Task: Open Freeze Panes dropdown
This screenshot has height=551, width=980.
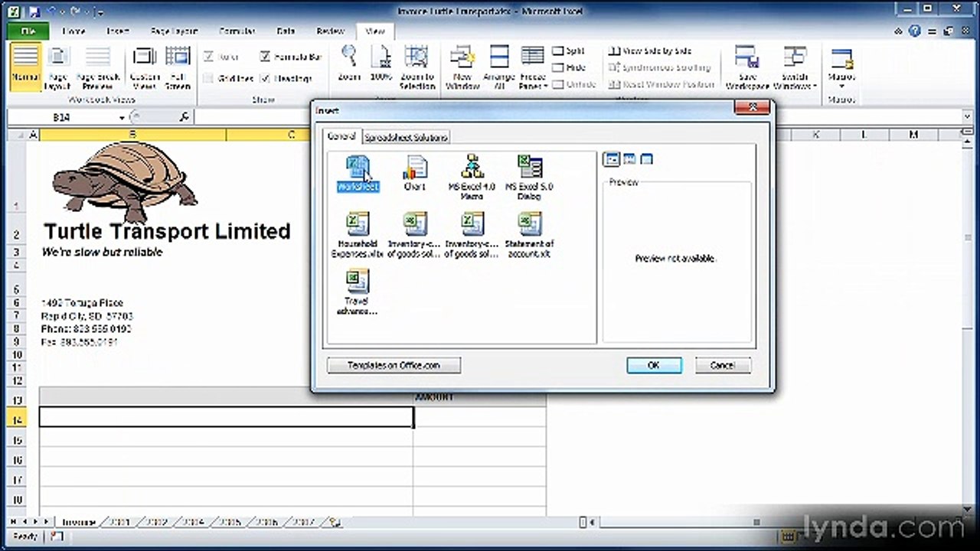Action: pyautogui.click(x=533, y=67)
